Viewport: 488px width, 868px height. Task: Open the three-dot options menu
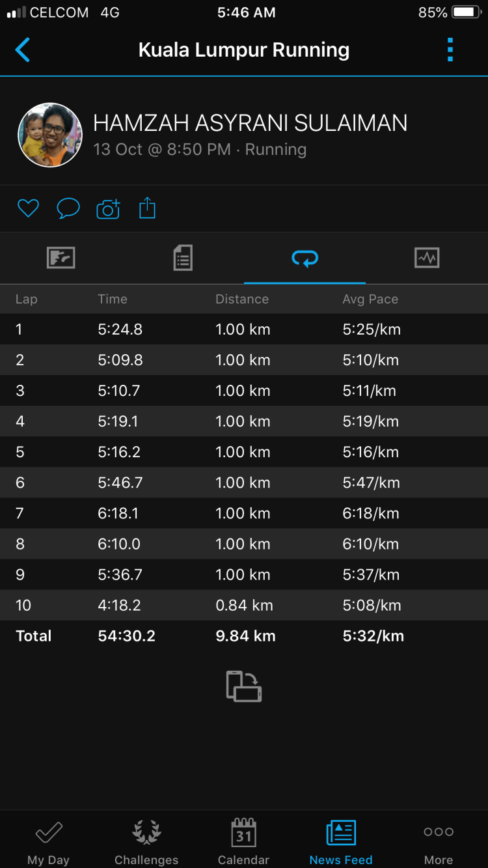pyautogui.click(x=450, y=50)
